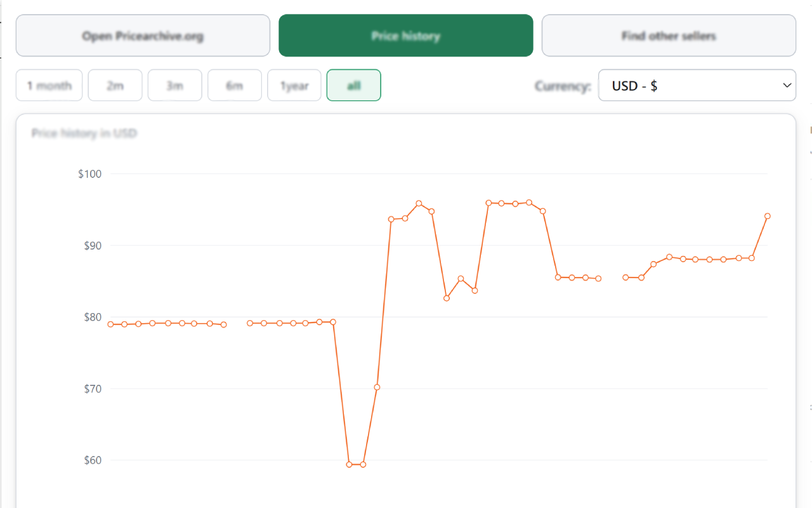This screenshot has width=812, height=508.
Task: Click the first data point at the chart's left end
Action: coord(110,324)
